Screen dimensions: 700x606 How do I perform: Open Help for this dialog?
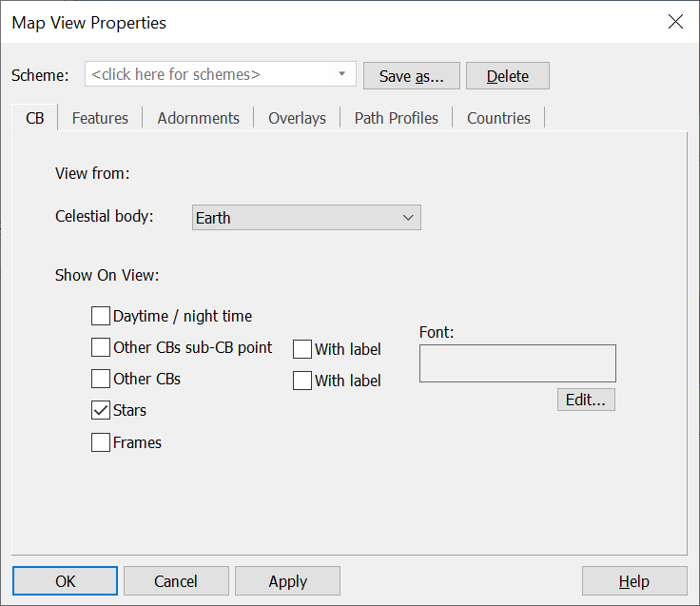tap(633, 581)
